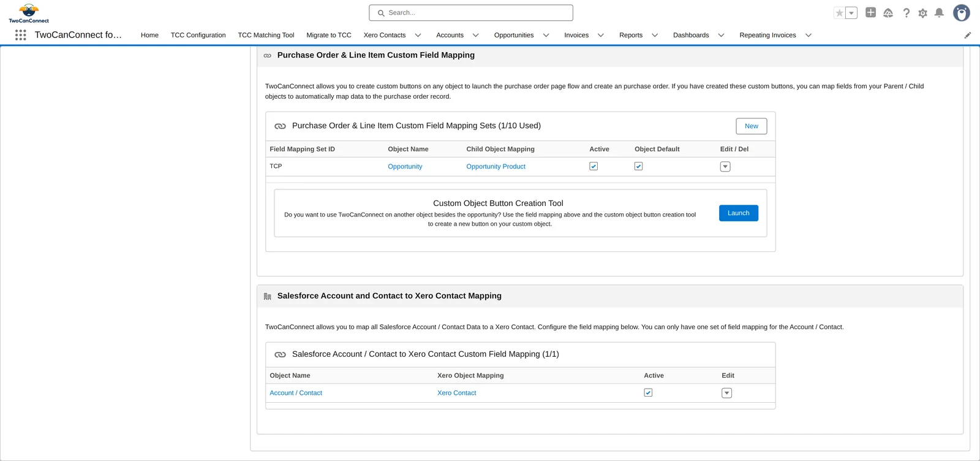Open the Accounts tab
980x461 pixels.
[x=450, y=35]
